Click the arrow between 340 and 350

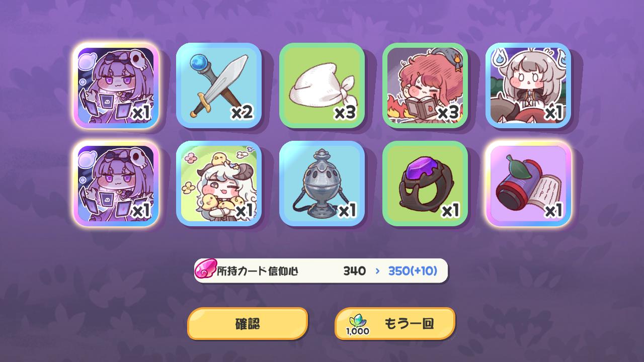click(x=377, y=271)
